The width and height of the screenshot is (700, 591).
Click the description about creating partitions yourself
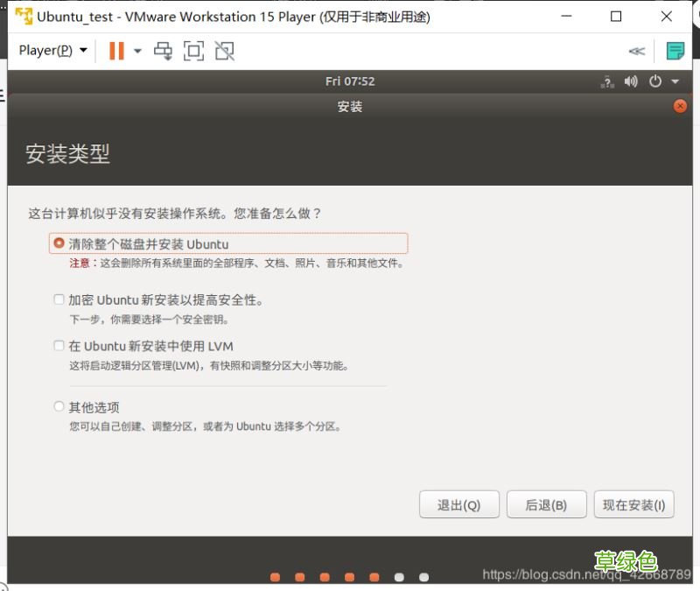(206, 426)
